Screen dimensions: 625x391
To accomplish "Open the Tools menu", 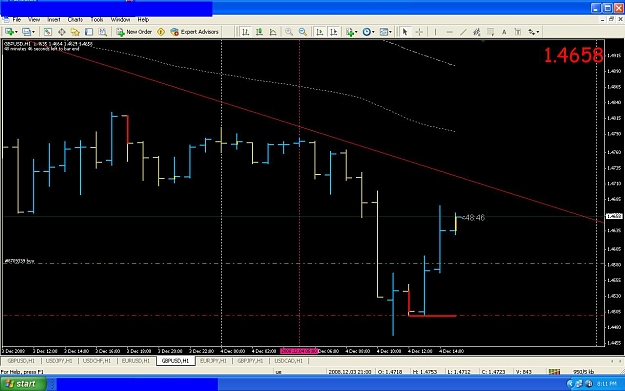I will (x=97, y=20).
